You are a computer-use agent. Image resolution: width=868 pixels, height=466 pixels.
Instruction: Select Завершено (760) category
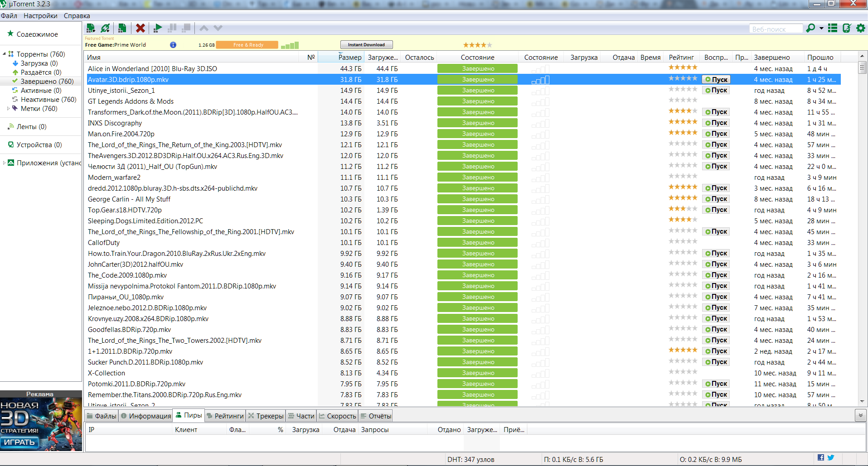click(x=47, y=82)
